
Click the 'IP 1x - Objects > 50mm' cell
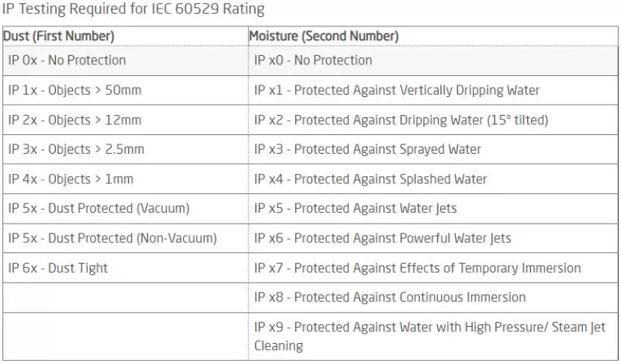click(75, 90)
